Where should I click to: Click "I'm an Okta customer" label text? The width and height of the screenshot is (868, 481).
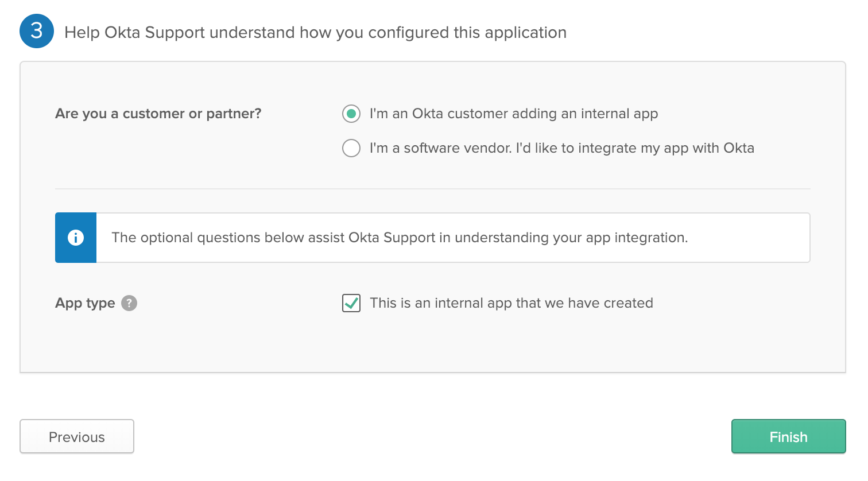[513, 114]
